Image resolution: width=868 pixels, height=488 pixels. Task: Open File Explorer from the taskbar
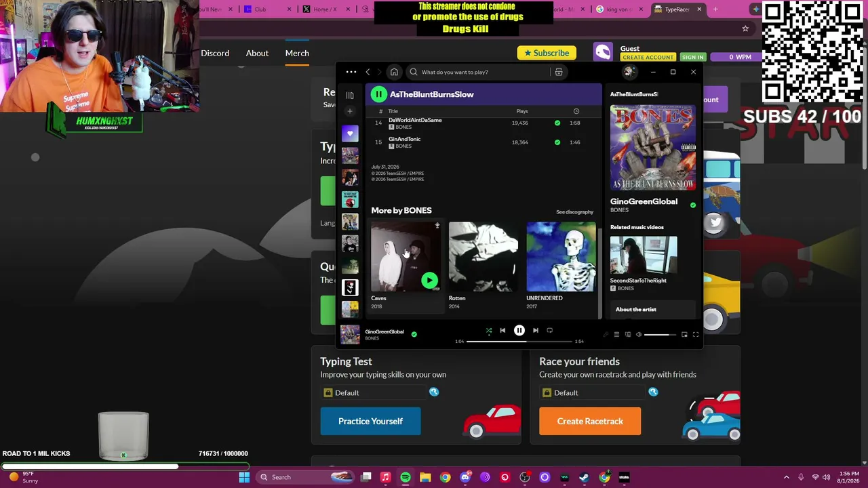[x=425, y=477]
